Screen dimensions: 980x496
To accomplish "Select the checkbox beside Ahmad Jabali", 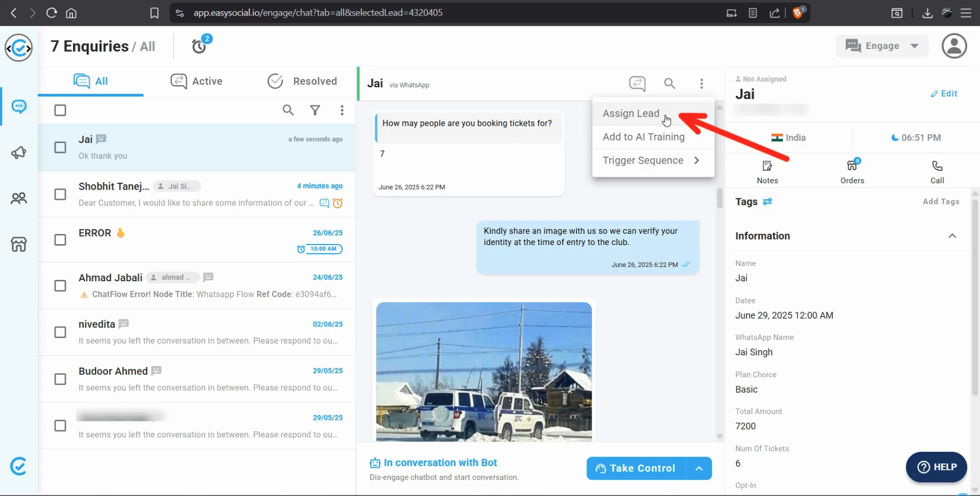I will point(60,286).
